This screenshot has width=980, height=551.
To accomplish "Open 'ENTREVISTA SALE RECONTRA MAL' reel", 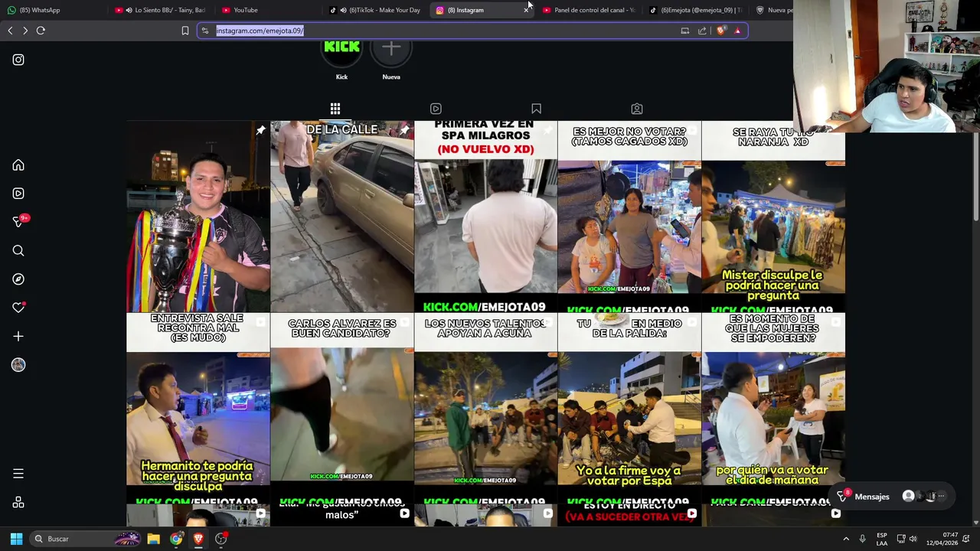I will (198, 409).
